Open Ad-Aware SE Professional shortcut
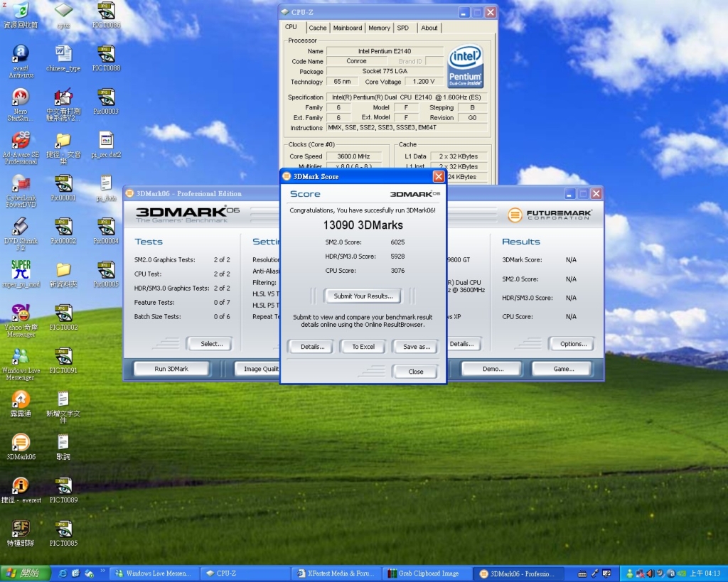The image size is (728, 582). (21, 148)
